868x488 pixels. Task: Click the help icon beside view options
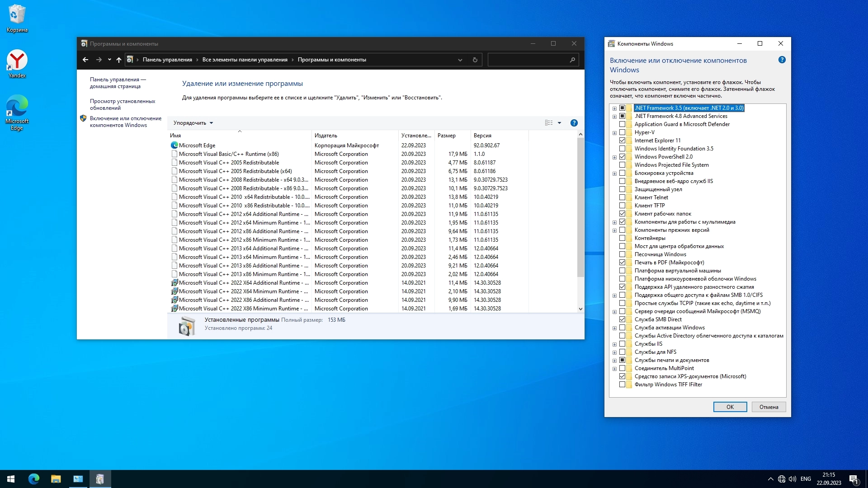click(574, 123)
